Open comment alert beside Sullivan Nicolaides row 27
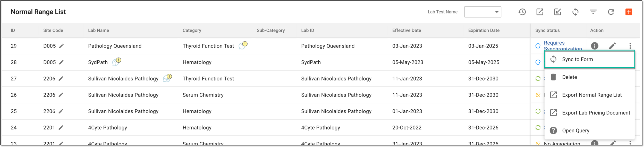644x147 pixels. (x=167, y=78)
